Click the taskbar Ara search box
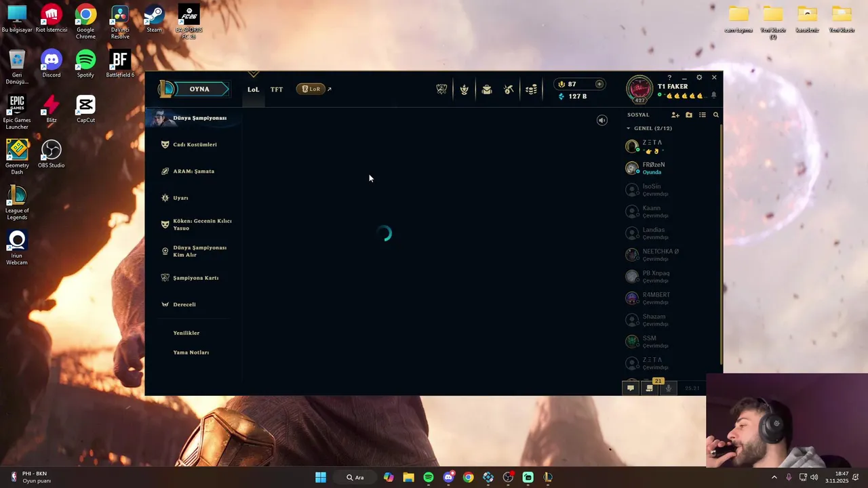Image resolution: width=868 pixels, height=488 pixels. pyautogui.click(x=355, y=477)
